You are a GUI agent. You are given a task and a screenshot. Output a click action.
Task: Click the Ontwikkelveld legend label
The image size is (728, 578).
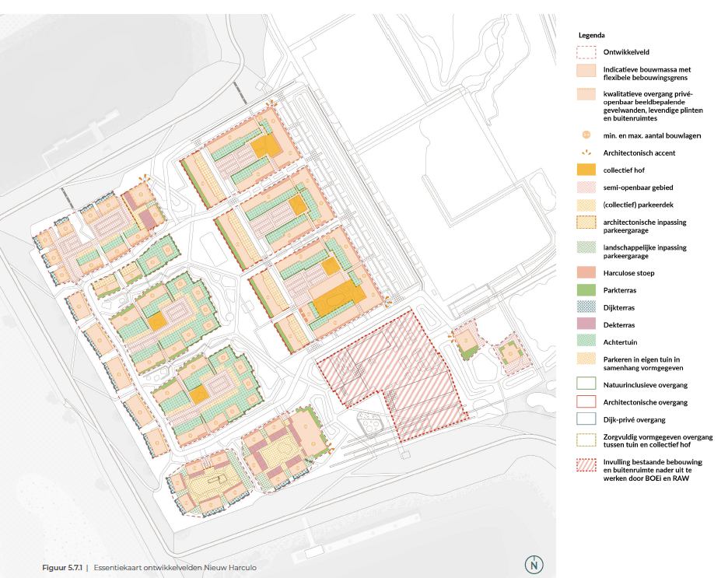(626, 52)
